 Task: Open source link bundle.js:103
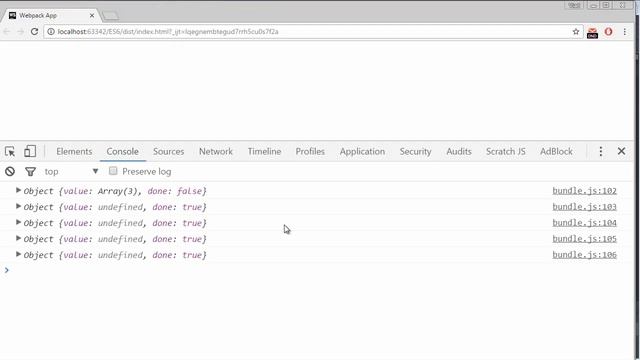point(584,207)
